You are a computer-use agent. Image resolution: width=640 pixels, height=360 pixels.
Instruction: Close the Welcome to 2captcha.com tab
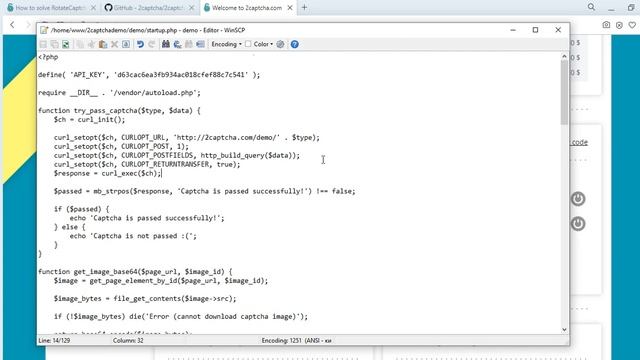(290, 8)
